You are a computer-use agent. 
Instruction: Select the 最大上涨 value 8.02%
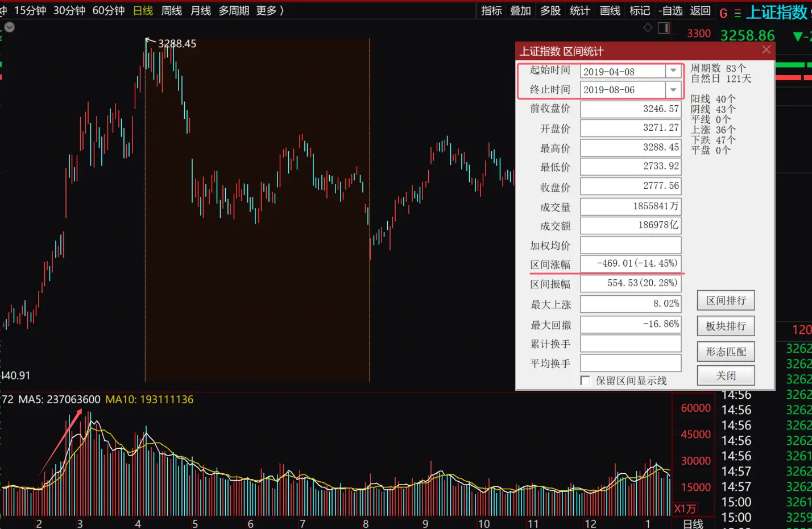(x=631, y=304)
